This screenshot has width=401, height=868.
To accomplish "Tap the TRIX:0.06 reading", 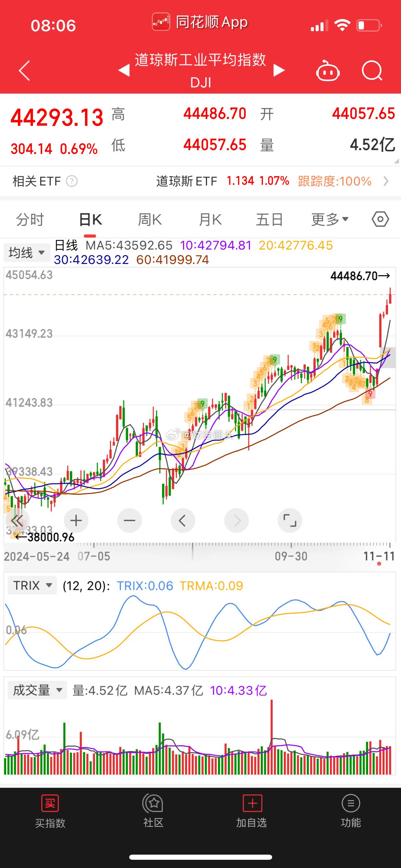I will 145,586.
